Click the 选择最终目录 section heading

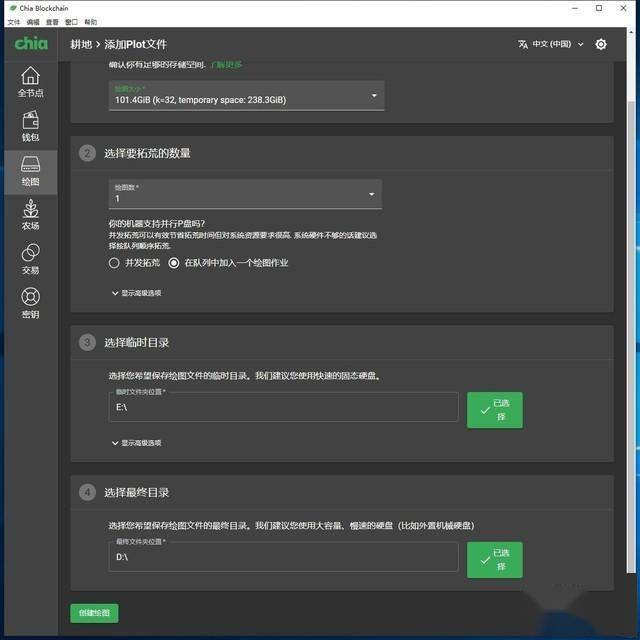(136, 492)
